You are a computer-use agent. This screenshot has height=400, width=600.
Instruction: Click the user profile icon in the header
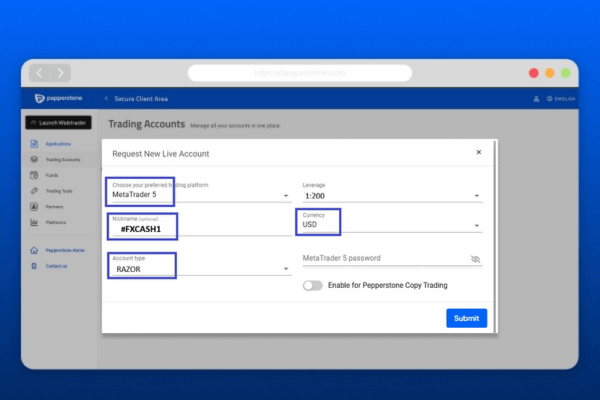coord(536,98)
